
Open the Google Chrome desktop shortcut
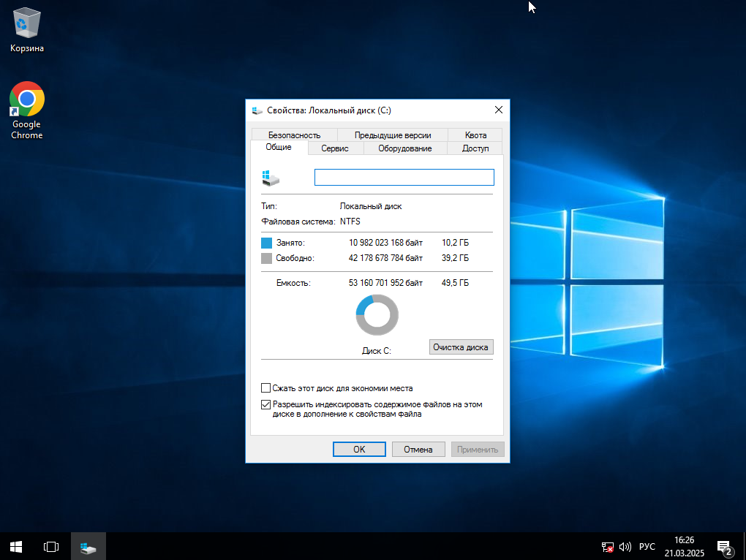pyautogui.click(x=27, y=110)
